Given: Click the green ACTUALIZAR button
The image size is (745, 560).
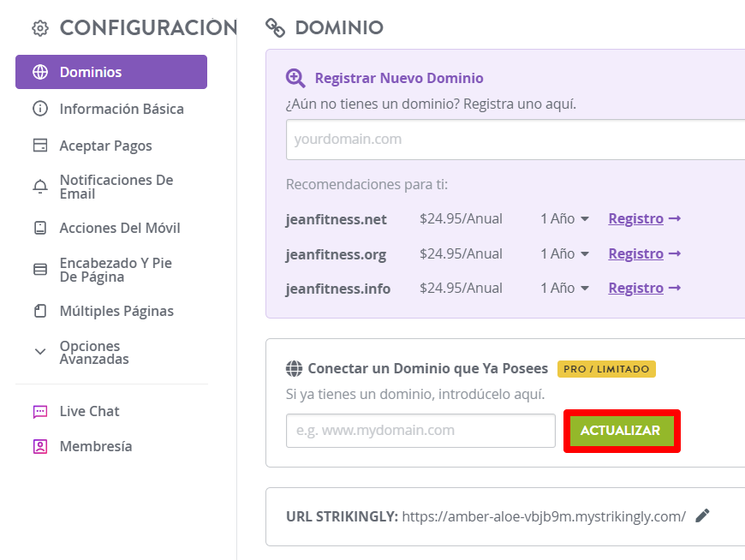Looking at the screenshot, I should pos(622,431).
